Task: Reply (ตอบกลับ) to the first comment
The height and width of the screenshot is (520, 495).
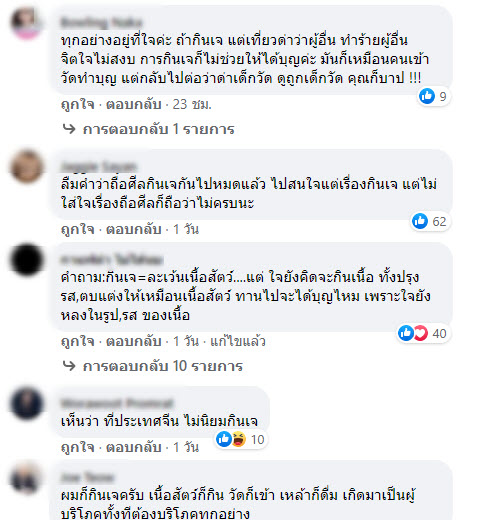Action: click(134, 105)
